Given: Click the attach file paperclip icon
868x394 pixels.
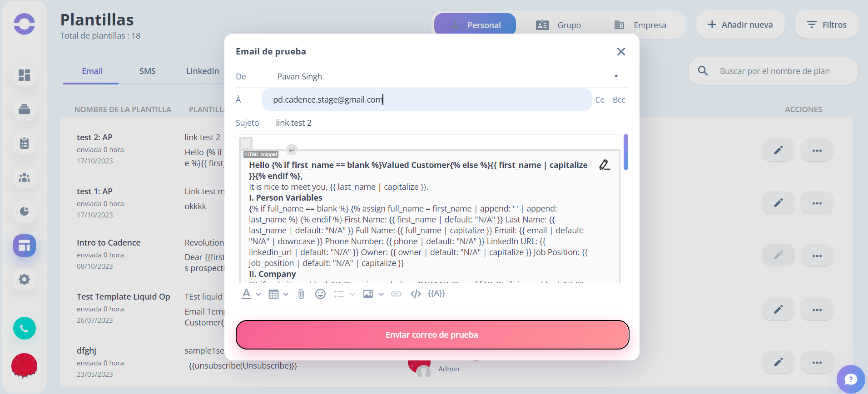Looking at the screenshot, I should (301, 294).
